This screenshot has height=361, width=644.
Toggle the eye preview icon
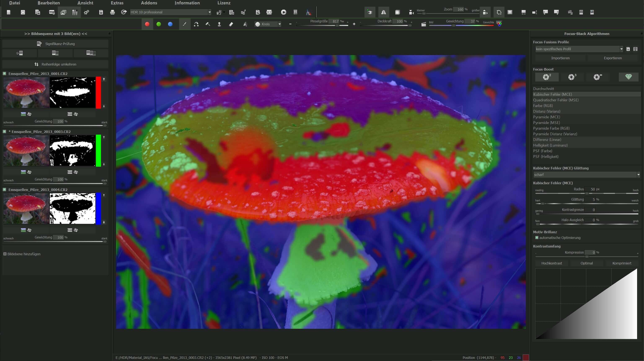pyautogui.click(x=370, y=12)
